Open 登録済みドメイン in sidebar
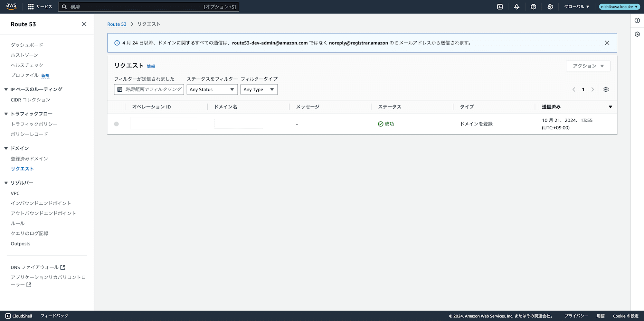 click(29, 159)
